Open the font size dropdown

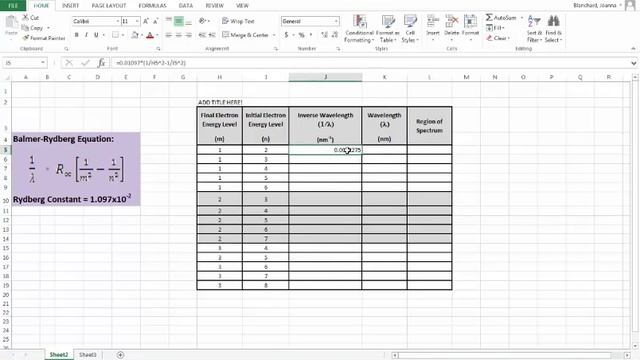pos(137,21)
